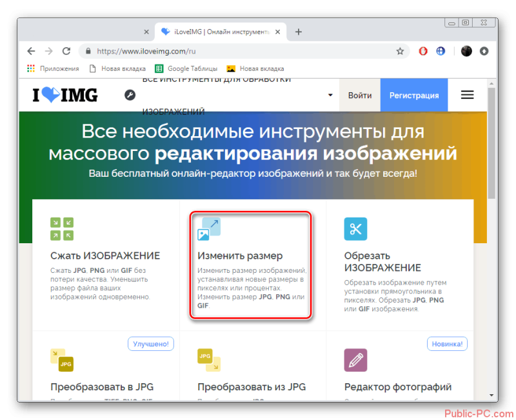
Task: Click the wrench tools icon
Action: (130, 95)
